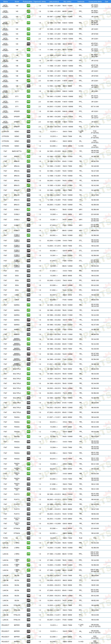Click the Marka column header

coord(6,2)
